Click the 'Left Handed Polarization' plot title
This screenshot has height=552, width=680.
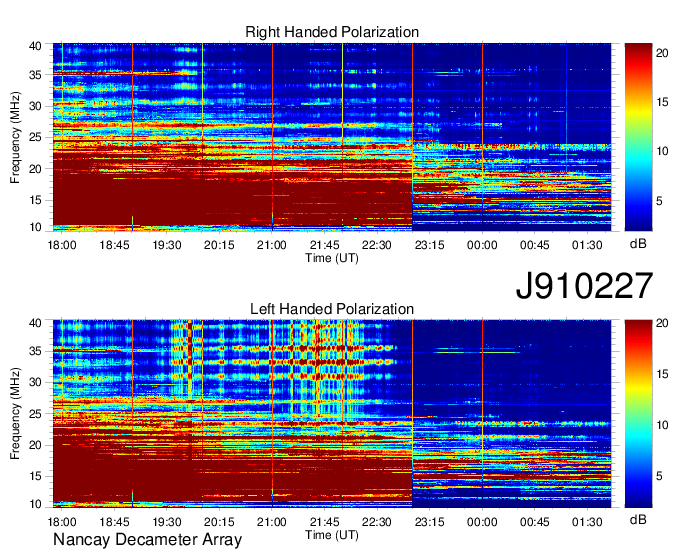pos(332,309)
